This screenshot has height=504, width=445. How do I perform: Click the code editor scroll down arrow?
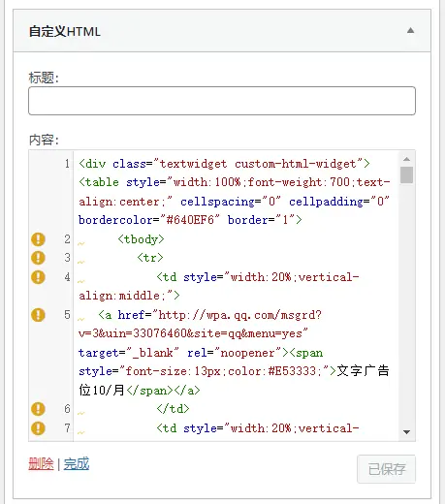click(406, 432)
